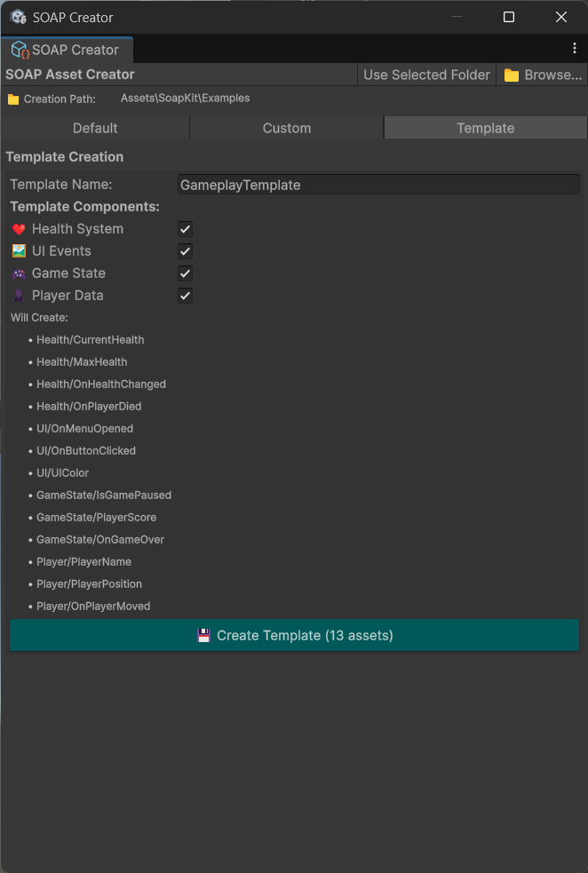Toggle the Game State checkbox

(185, 274)
